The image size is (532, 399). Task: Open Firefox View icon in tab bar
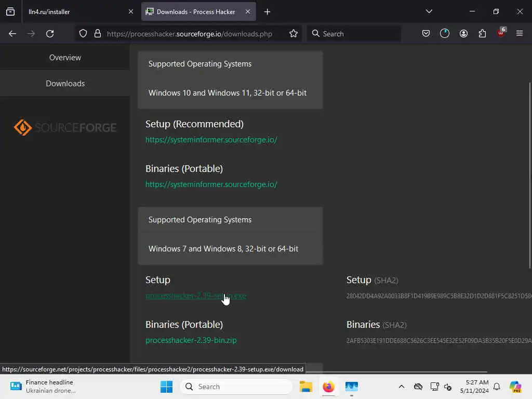10,11
